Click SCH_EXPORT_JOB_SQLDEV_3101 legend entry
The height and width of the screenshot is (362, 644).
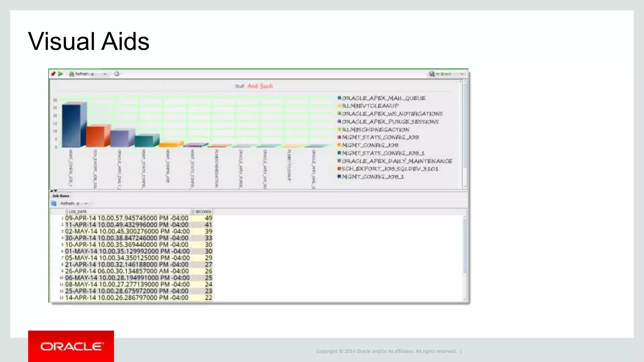pyautogui.click(x=390, y=169)
